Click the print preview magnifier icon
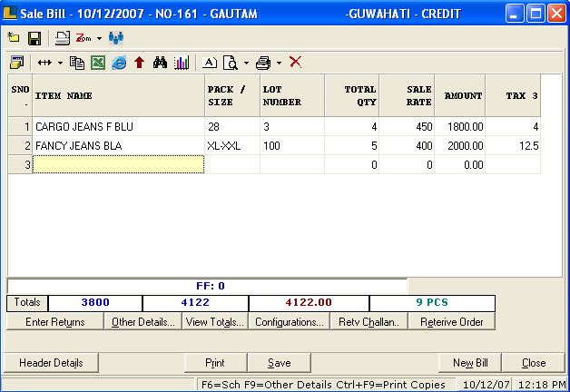 pyautogui.click(x=231, y=63)
